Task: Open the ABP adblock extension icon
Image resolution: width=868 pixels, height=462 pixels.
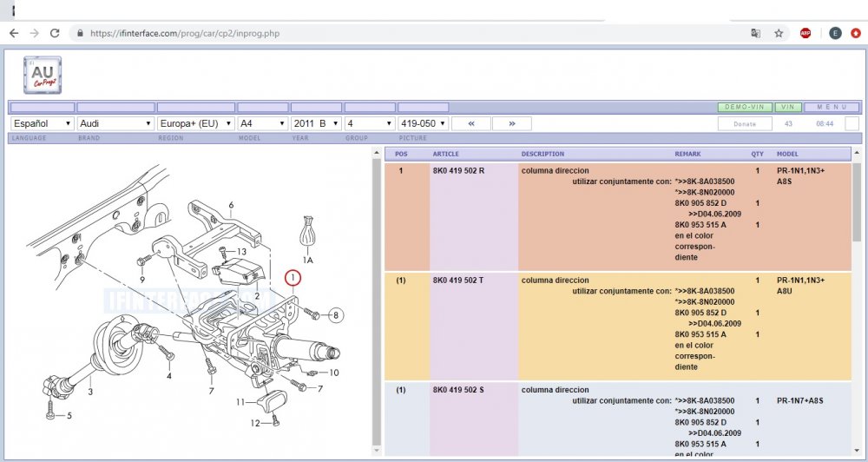Action: 806,33
